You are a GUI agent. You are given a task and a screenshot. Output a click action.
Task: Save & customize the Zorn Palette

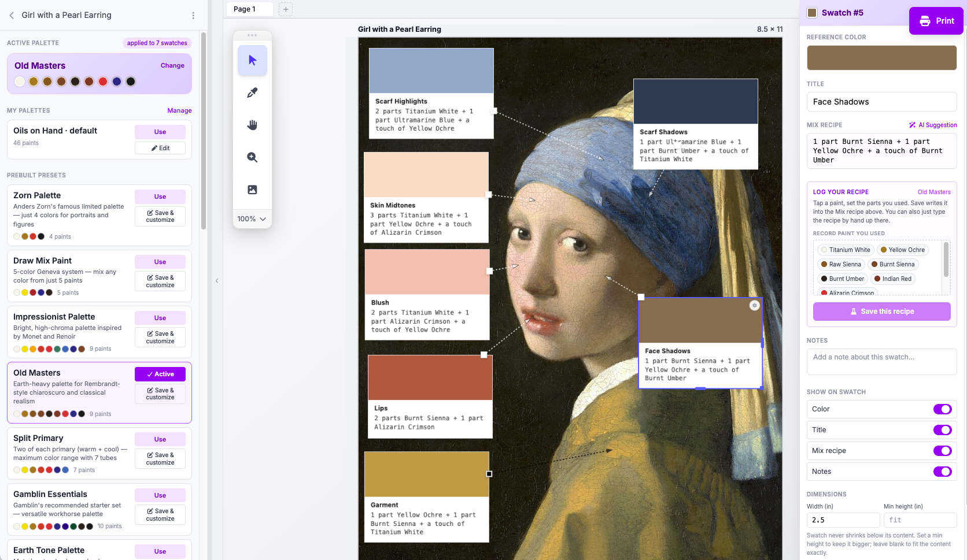[160, 216]
